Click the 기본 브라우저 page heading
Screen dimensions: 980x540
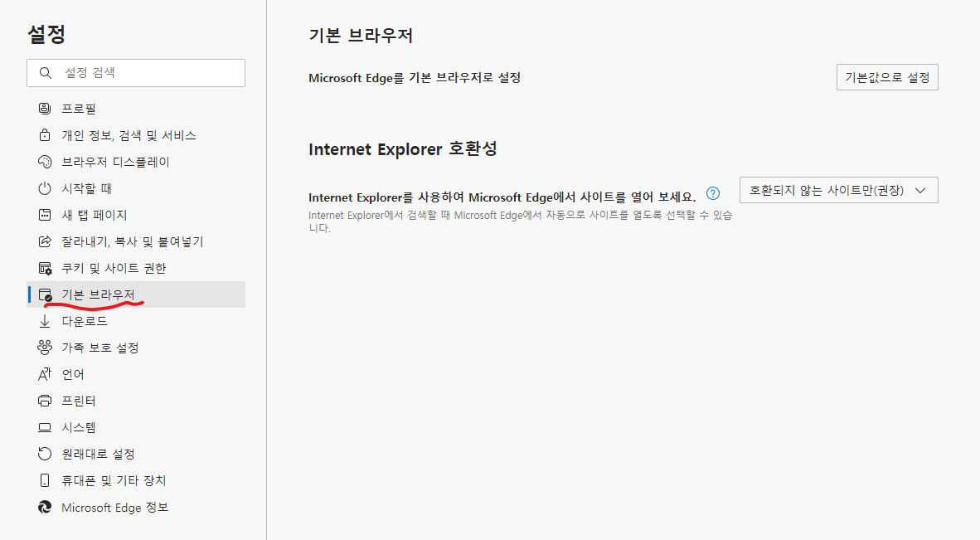[361, 36]
